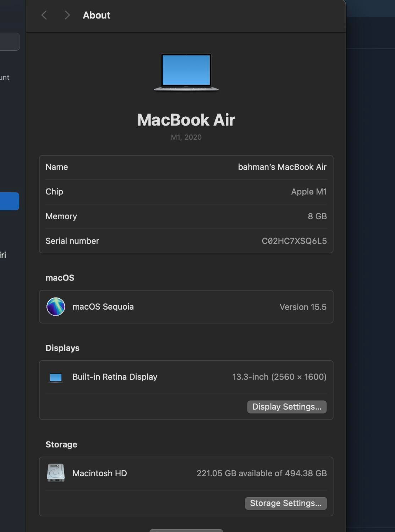The height and width of the screenshot is (532, 395).
Task: Click the 13.3-inch (2560 × 1600) text
Action: (x=279, y=377)
